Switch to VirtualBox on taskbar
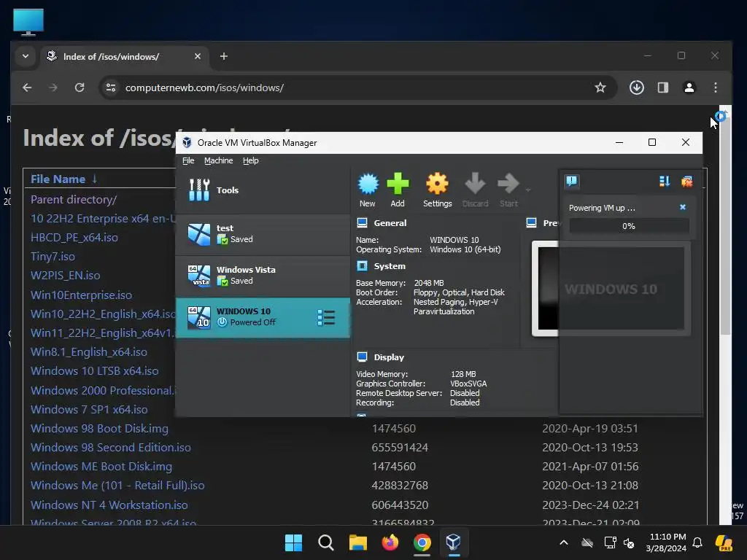 pos(454,542)
